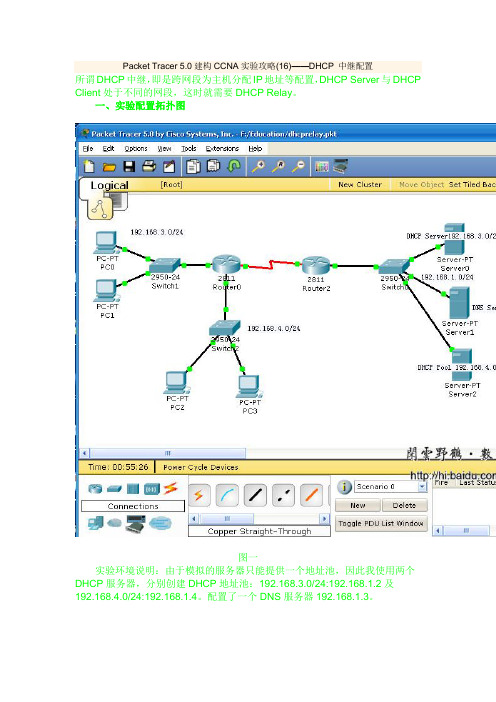Open the Options menu

136,149
